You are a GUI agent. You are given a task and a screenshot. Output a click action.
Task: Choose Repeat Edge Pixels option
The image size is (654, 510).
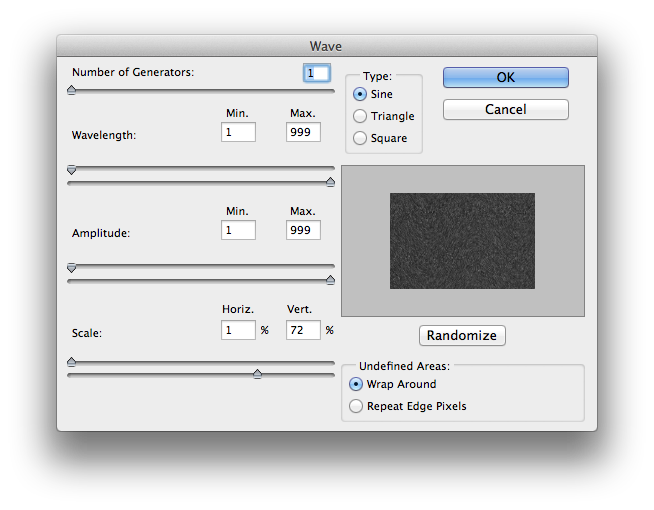tap(356, 406)
